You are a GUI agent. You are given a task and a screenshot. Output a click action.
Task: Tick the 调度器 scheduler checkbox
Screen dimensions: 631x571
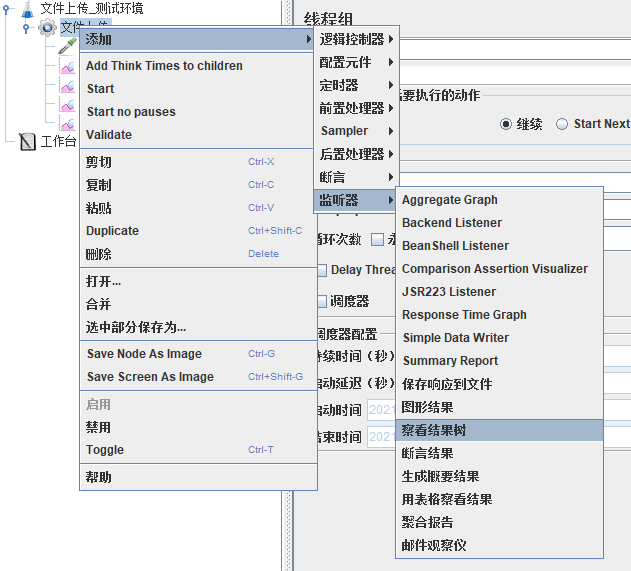[322, 301]
